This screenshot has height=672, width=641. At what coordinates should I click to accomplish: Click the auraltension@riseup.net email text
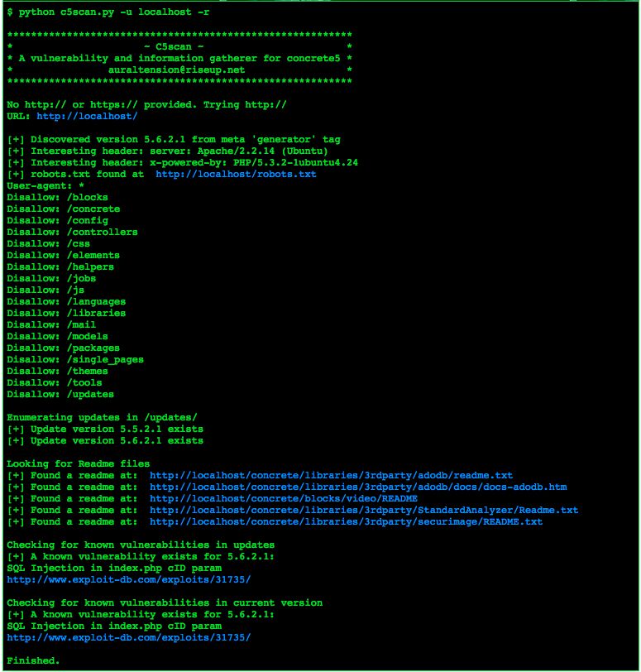[176, 70]
